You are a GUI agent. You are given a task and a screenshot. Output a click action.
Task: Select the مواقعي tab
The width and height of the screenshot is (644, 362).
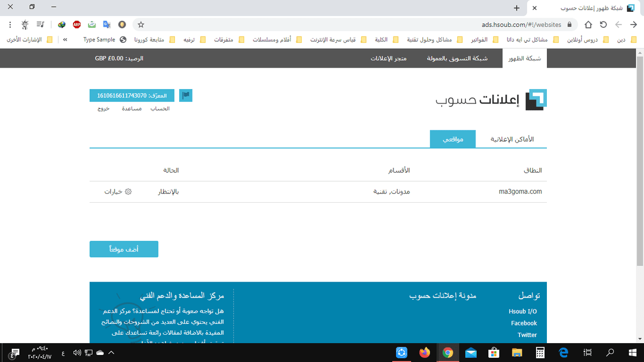point(453,139)
